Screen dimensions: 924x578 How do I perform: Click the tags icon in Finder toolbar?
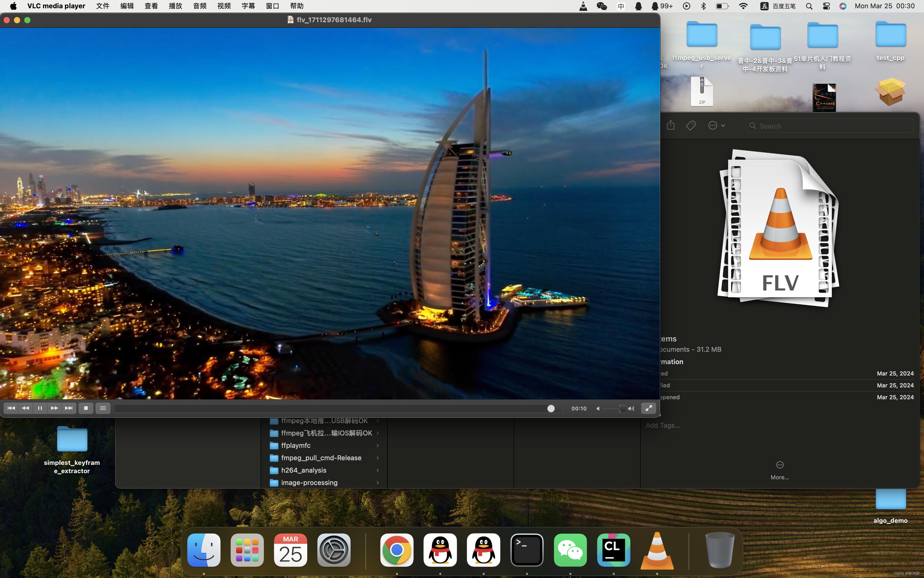click(x=691, y=125)
